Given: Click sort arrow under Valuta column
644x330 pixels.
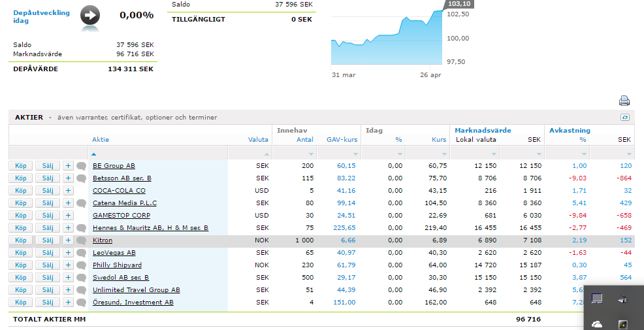Looking at the screenshot, I should tap(266, 154).
